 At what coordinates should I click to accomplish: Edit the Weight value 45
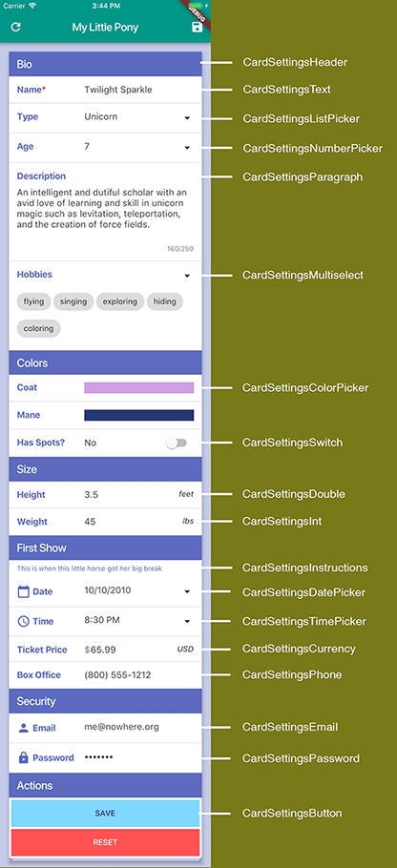[90, 522]
